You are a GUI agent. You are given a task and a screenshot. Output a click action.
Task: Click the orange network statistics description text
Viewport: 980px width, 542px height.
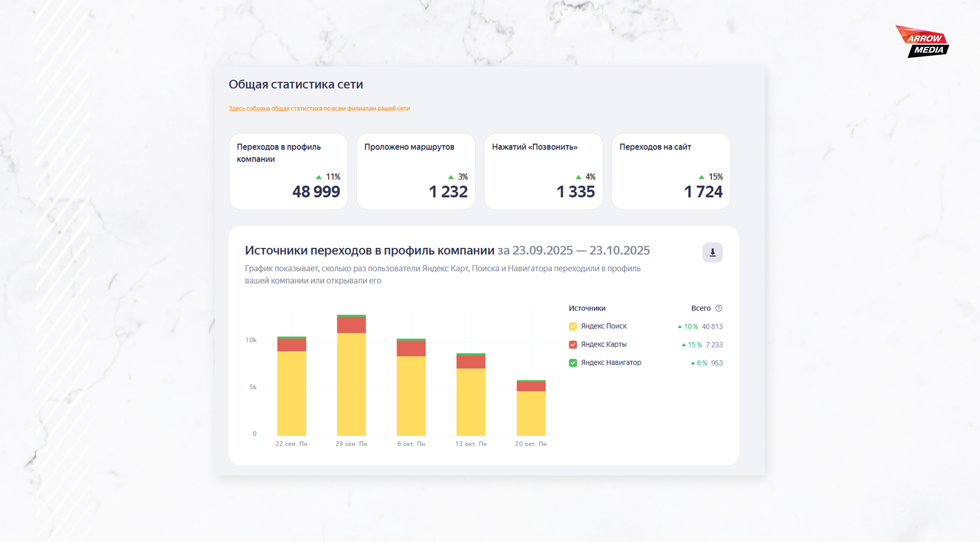[319, 109]
